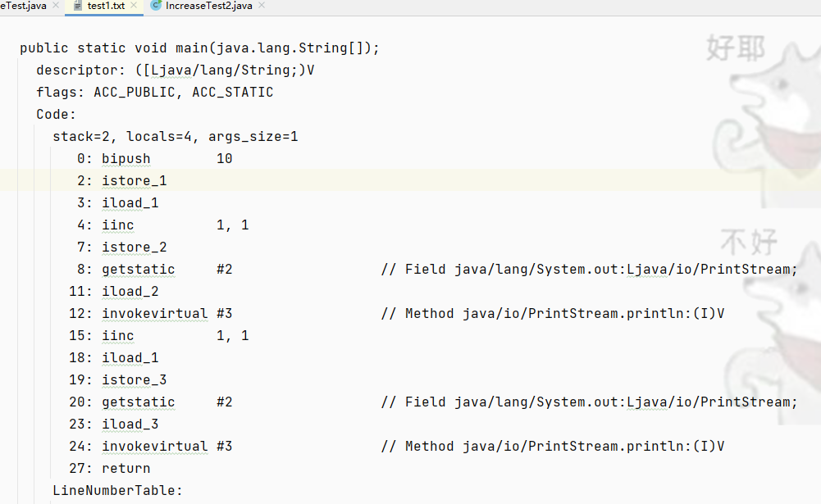Click the return instruction at offset 27
Viewport: 821px width, 504px height.
pyautogui.click(x=125, y=469)
